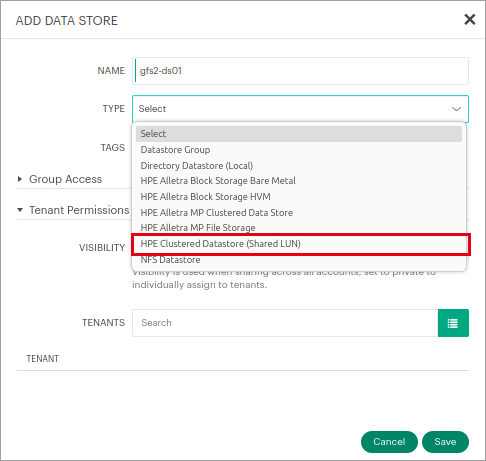
Task: Expand the Group Access section
Action: pos(60,179)
